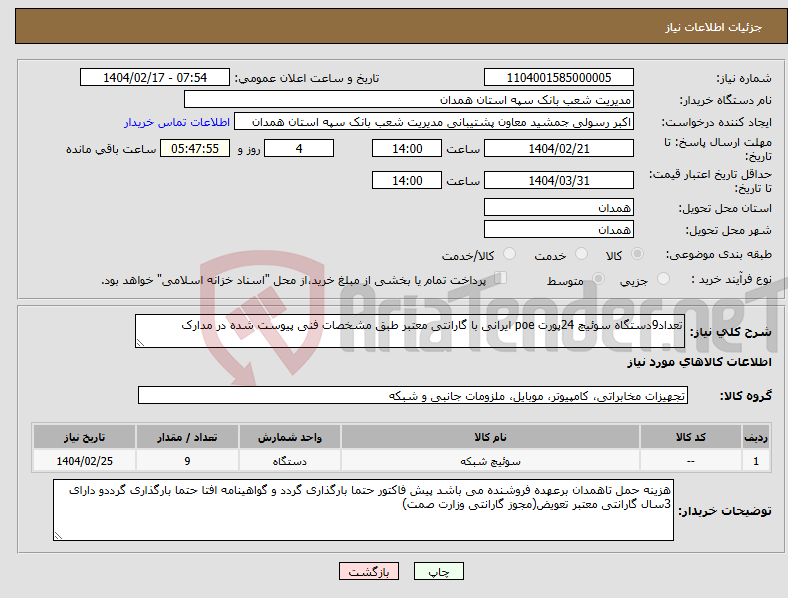This screenshot has width=788, height=598.
Task: Click the توضیحات خریدار buyer notes textarea
Action: 363,510
